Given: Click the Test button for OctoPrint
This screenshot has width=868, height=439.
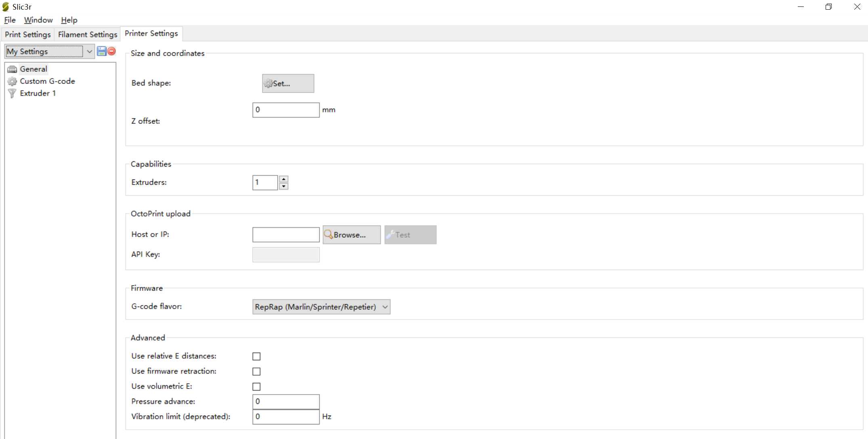Looking at the screenshot, I should point(410,235).
